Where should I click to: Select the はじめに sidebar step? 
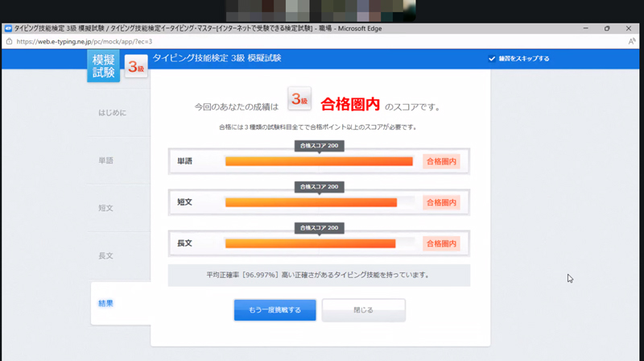pos(112,113)
